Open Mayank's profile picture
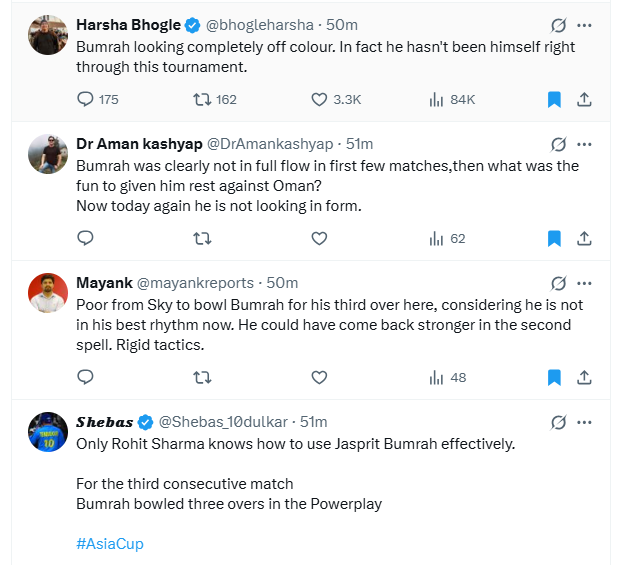The width and height of the screenshot is (621, 565). (x=47, y=293)
